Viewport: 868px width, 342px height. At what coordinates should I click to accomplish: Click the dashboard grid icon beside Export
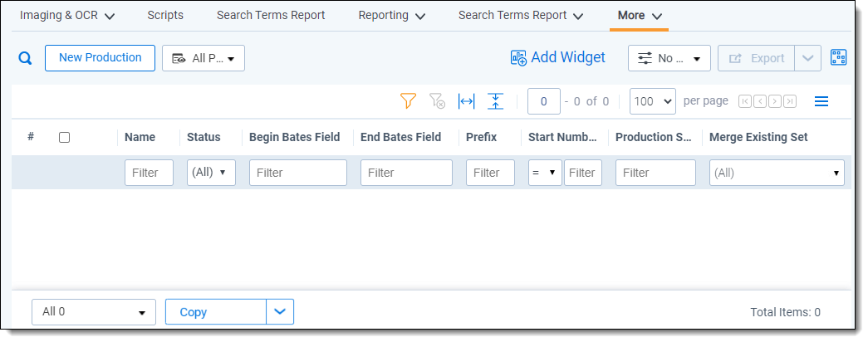tap(839, 58)
